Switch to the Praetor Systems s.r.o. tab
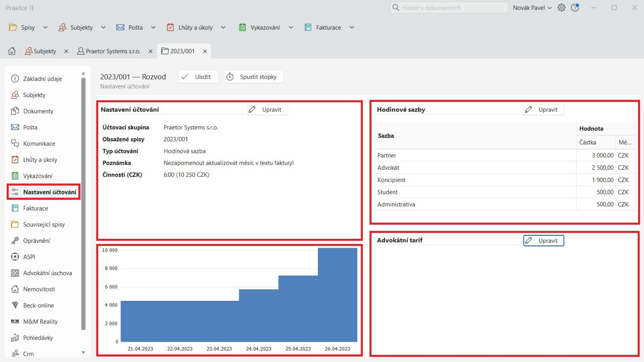This screenshot has width=644, height=362. pos(113,51)
